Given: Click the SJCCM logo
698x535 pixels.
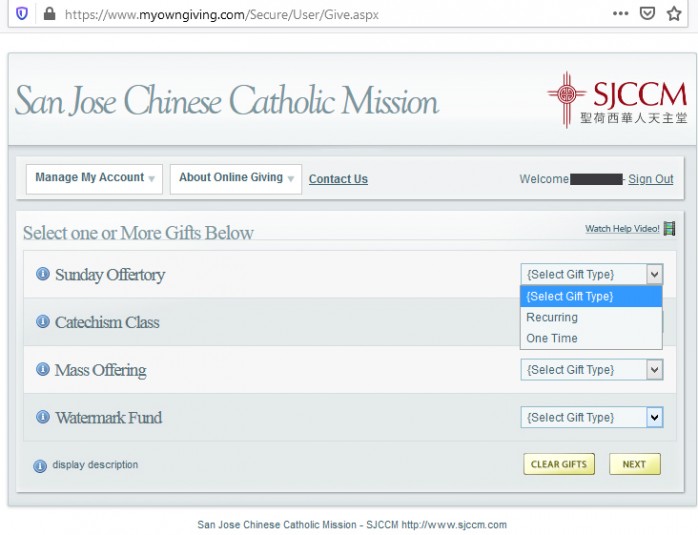Looking at the screenshot, I should (x=617, y=99).
